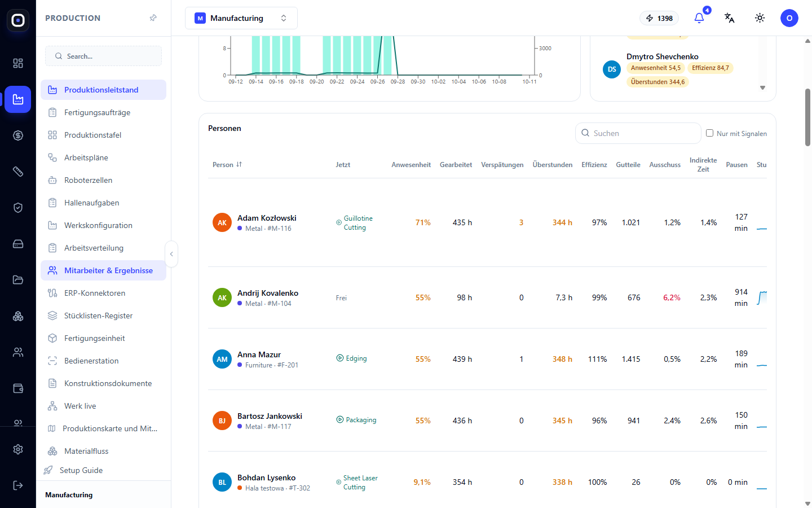Click Dmytro Shevchenko in the ranking card

tap(662, 56)
